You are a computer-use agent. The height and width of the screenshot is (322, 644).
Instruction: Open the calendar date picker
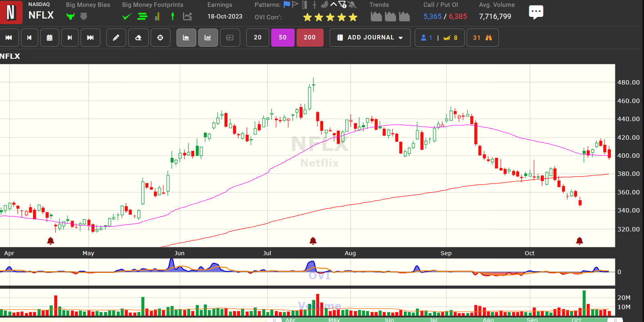[x=50, y=38]
